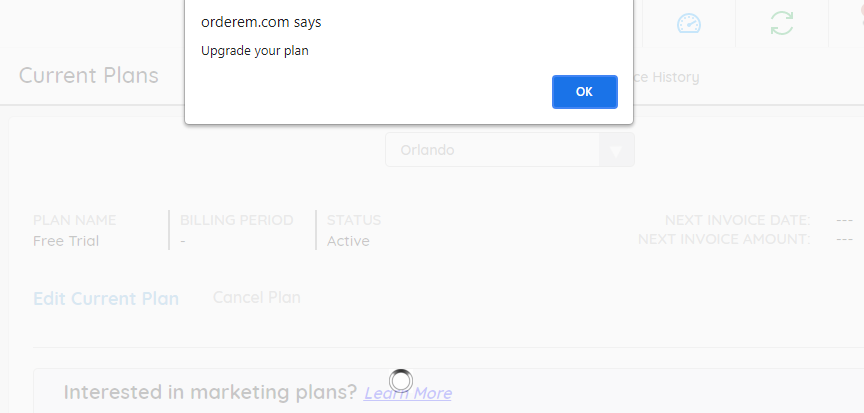Screen dimensions: 864x413
Task: Click the Billing Period label
Action: [237, 220]
